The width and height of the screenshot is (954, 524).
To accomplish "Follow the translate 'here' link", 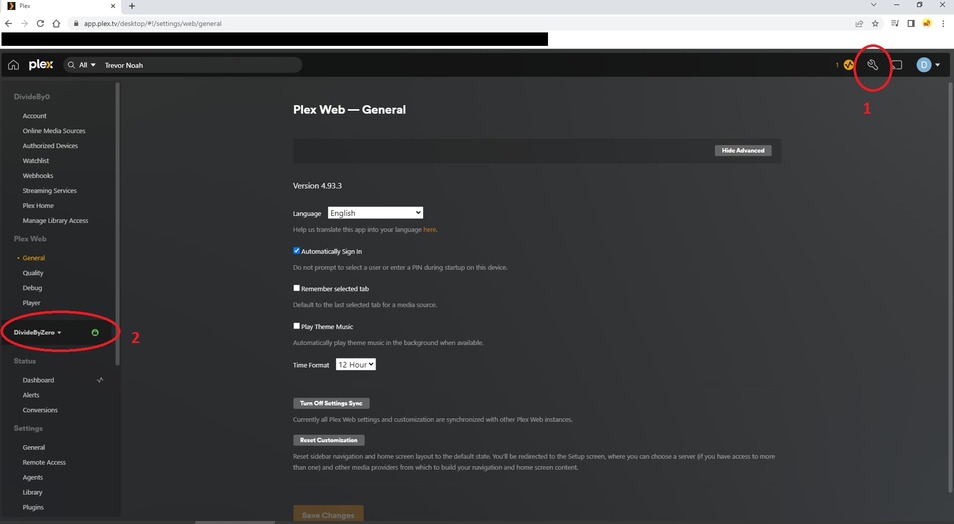I will [430, 229].
